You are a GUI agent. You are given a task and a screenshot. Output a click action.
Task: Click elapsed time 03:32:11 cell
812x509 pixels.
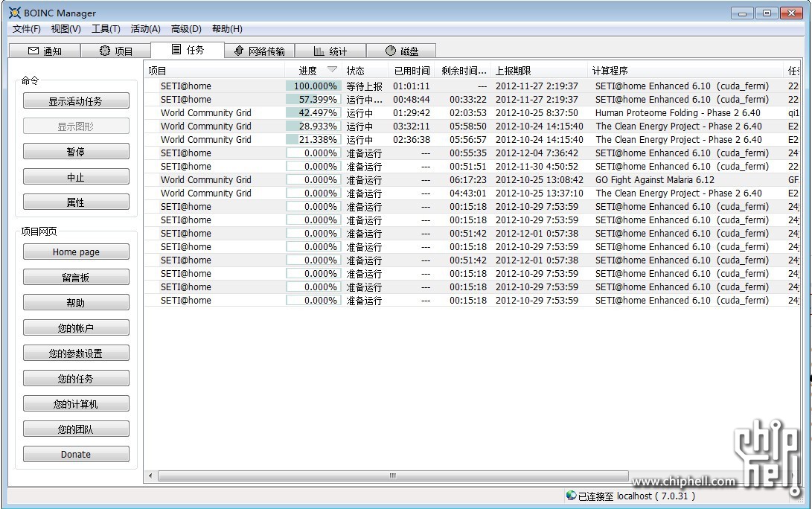coord(411,127)
